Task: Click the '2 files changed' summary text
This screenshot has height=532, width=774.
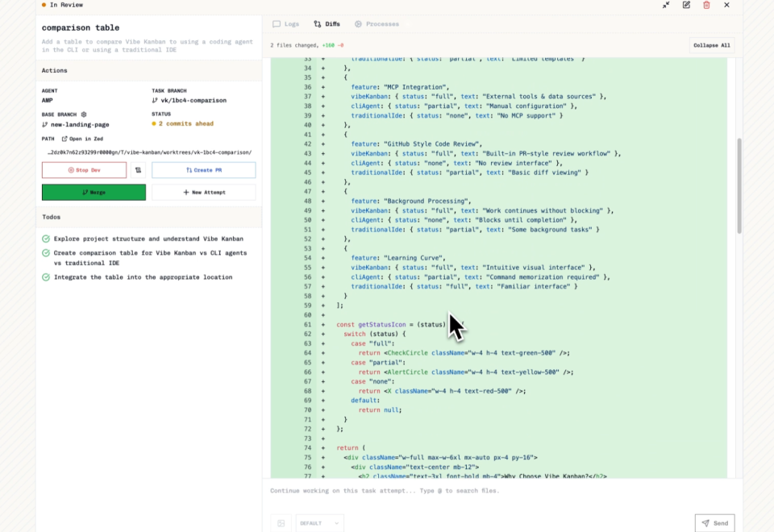Action: point(293,45)
